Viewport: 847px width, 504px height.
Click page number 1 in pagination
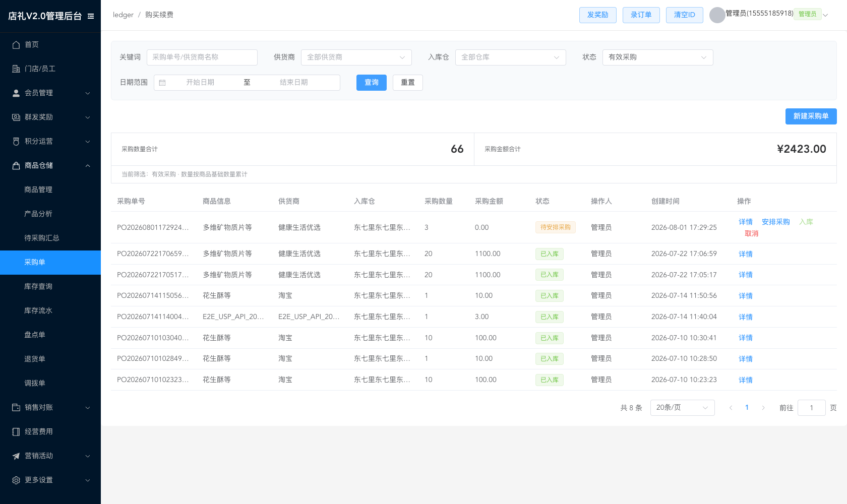click(x=747, y=407)
